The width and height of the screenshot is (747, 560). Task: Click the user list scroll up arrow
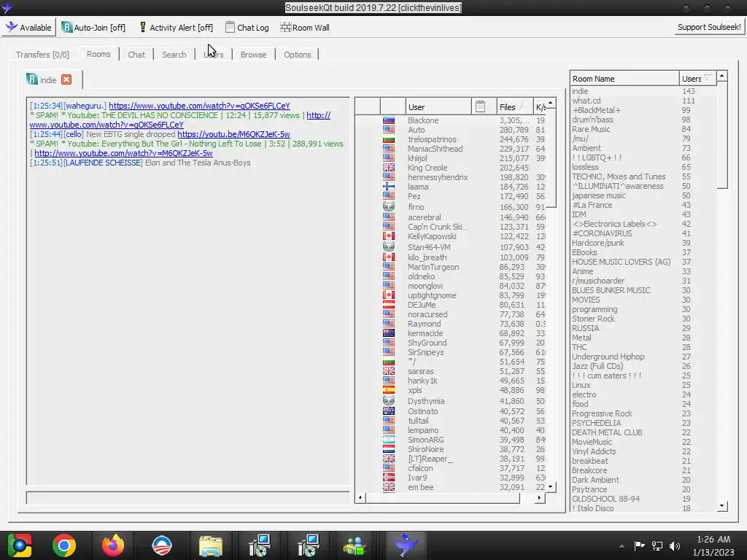point(551,103)
